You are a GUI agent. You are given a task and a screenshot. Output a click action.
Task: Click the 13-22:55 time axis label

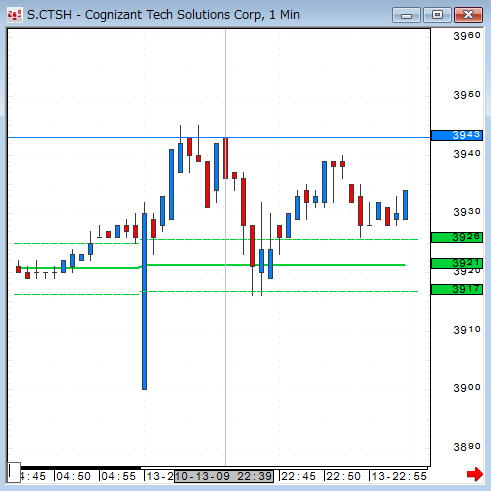tap(399, 476)
